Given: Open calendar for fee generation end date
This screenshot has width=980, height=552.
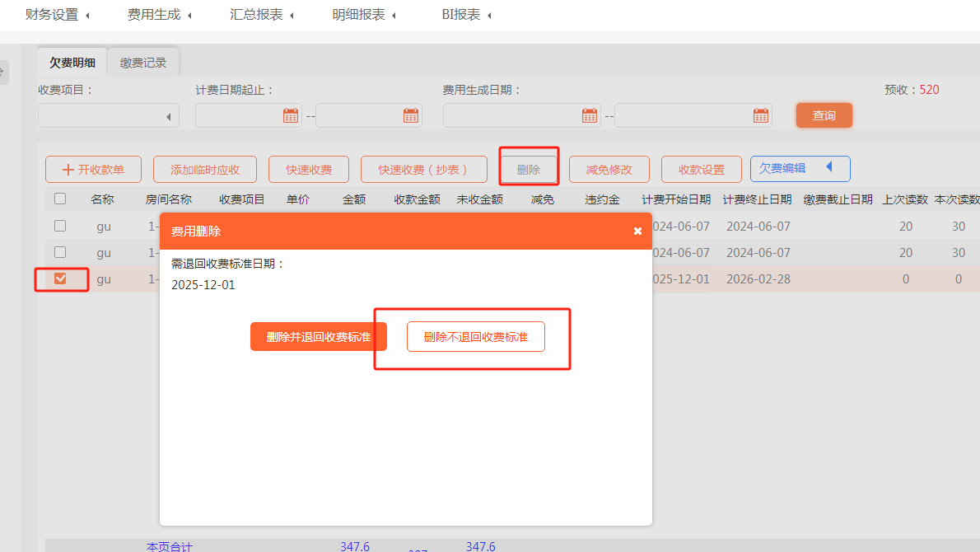Looking at the screenshot, I should (x=761, y=115).
